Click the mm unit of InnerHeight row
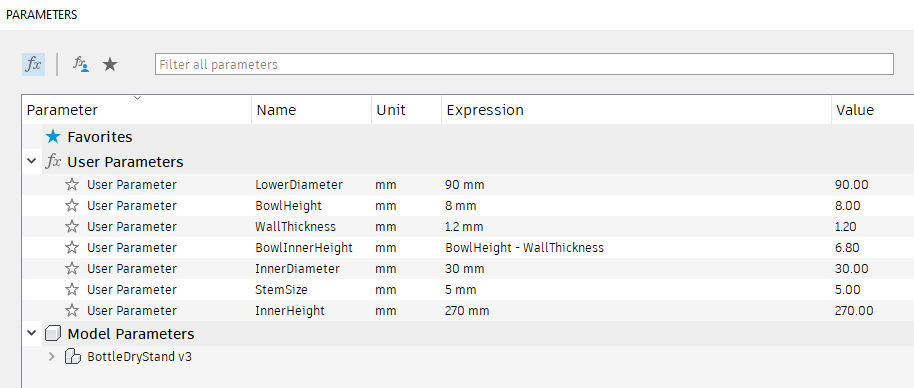 tap(386, 311)
